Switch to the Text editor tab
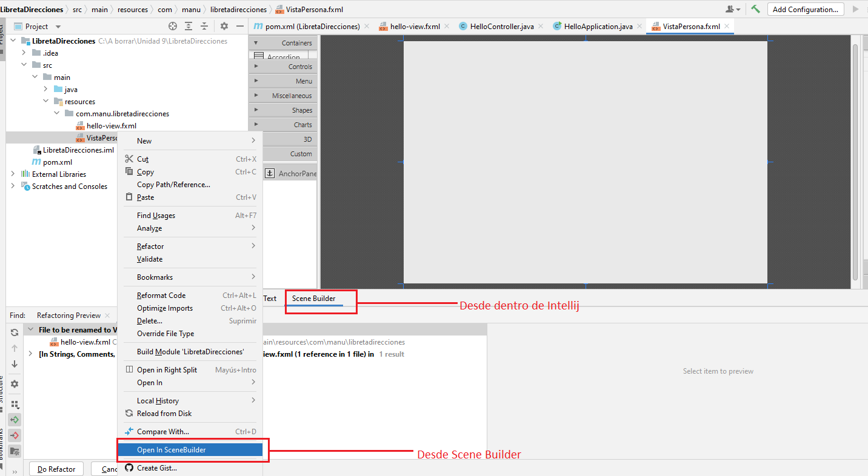This screenshot has height=476, width=868. [270, 299]
